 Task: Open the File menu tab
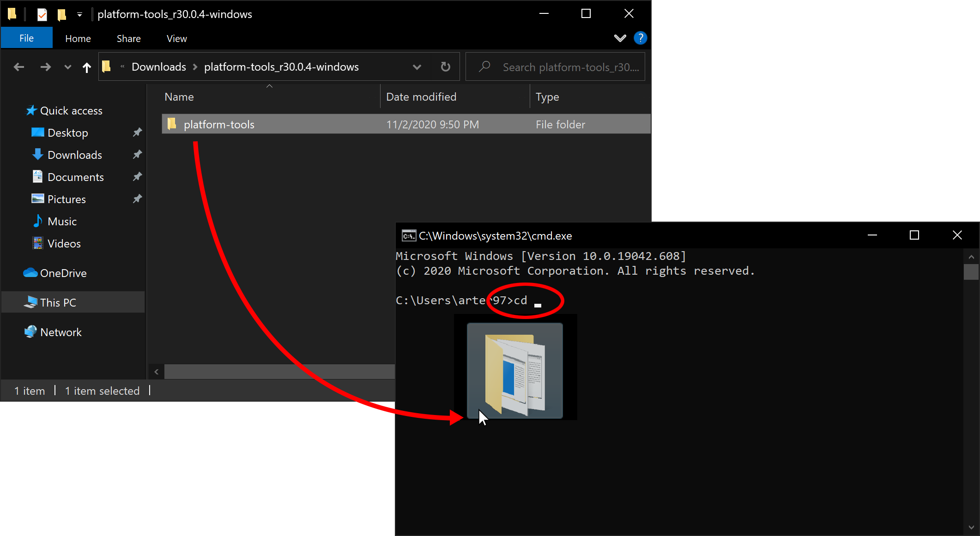click(26, 38)
